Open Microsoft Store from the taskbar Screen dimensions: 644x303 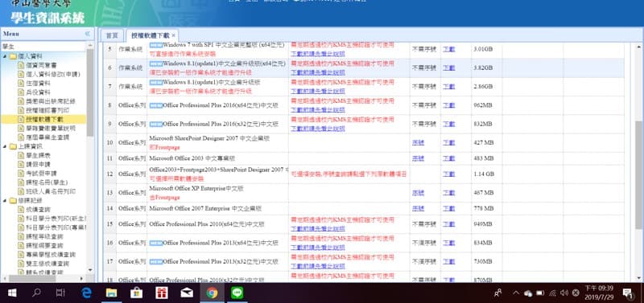coord(136,293)
